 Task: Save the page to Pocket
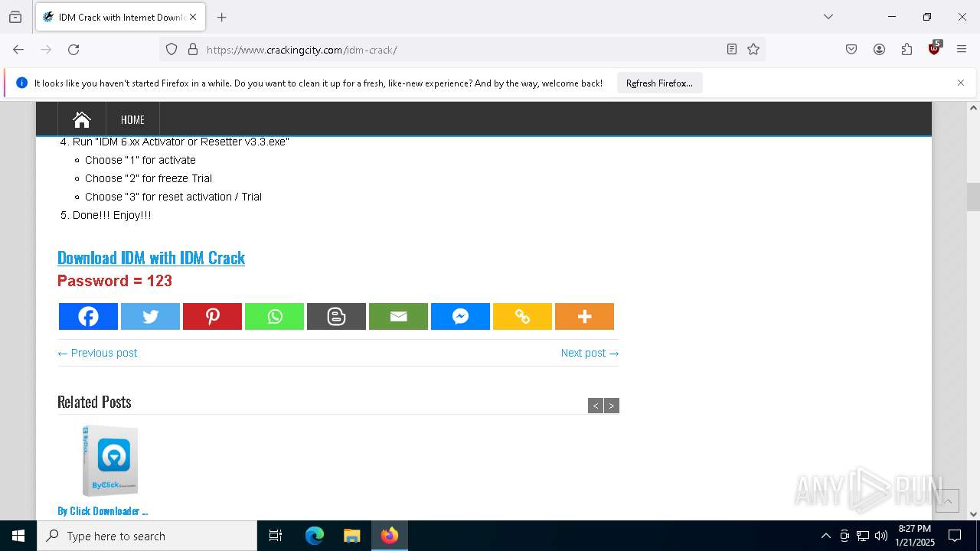pyautogui.click(x=851, y=50)
